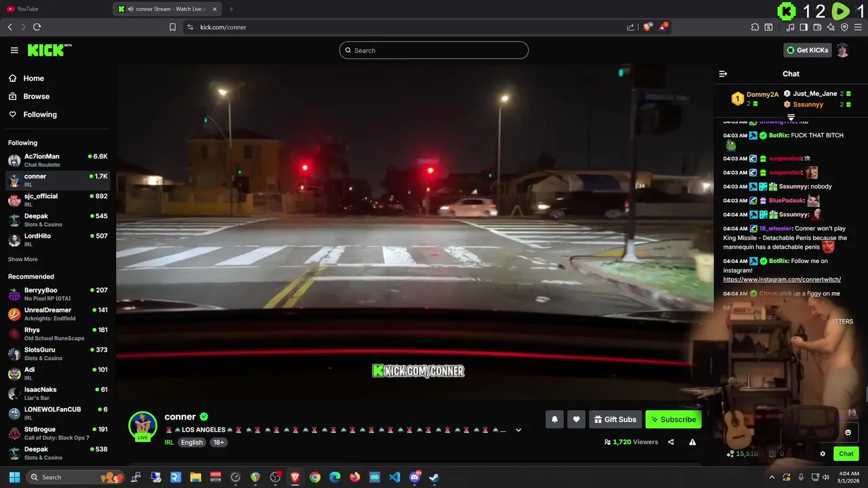
Task: Share the stream using the share icon
Action: click(x=671, y=442)
